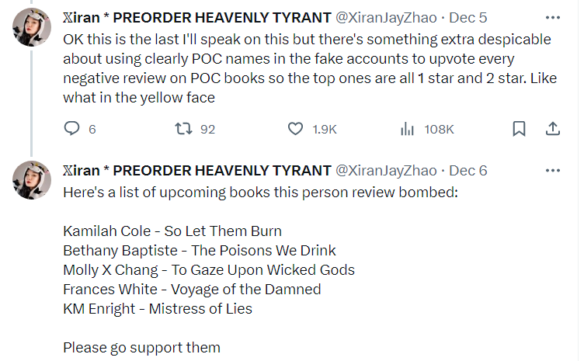The height and width of the screenshot is (361, 584).
Task: Open more options on the Dec 5 tweet
Action: coord(553,18)
